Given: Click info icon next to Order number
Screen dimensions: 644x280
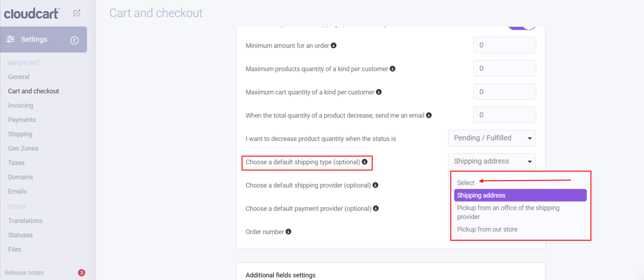Looking at the screenshot, I should pyautogui.click(x=288, y=232).
